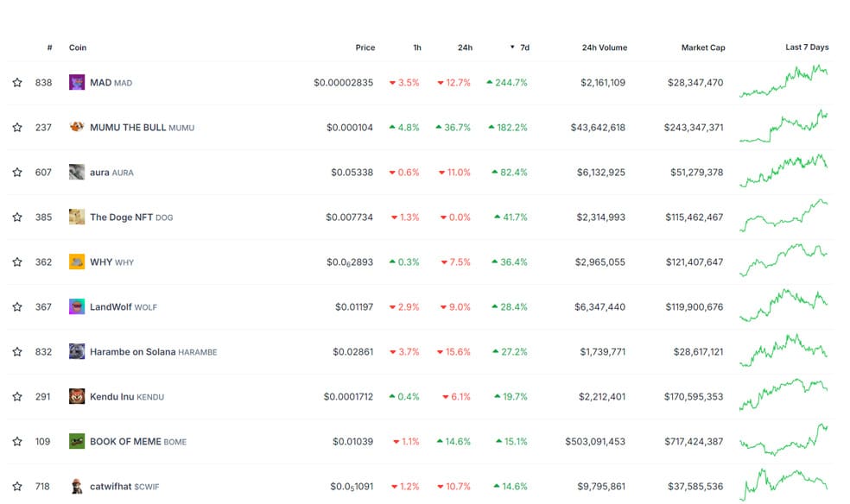Open MUMU THE BULL coin page
Image resolution: width=850 pixels, height=504 pixels.
point(142,128)
